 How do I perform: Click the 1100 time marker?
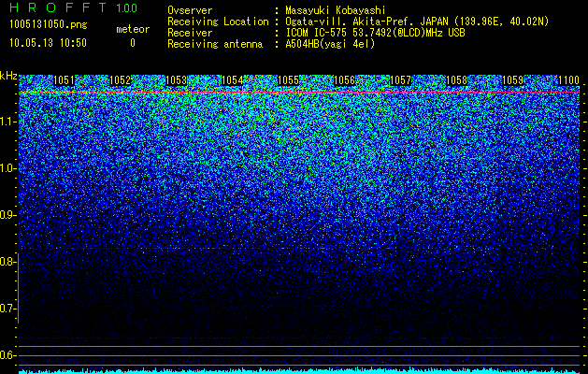click(568, 80)
